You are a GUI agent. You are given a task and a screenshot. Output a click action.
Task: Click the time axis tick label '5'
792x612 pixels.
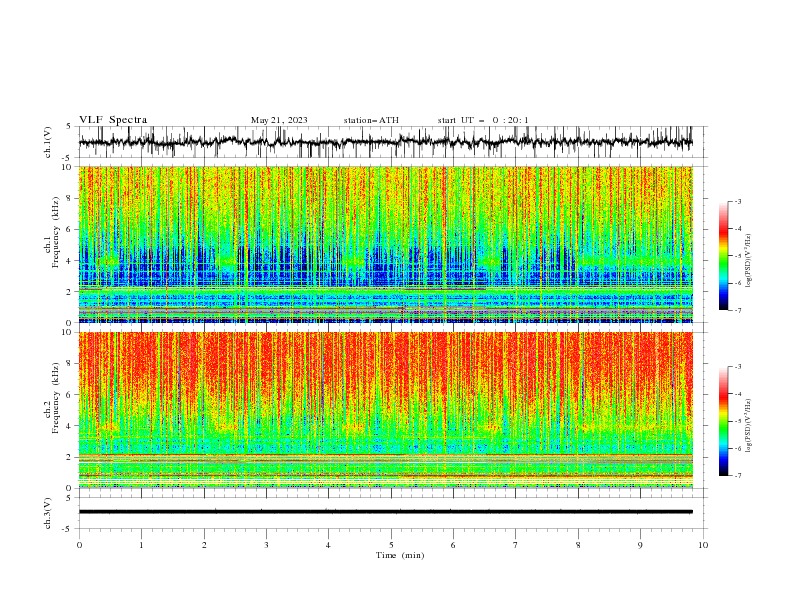coord(391,545)
